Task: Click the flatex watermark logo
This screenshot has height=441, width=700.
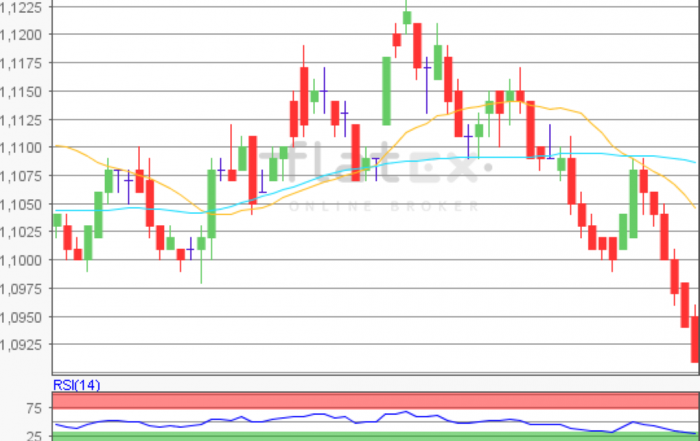Action: tap(375, 165)
